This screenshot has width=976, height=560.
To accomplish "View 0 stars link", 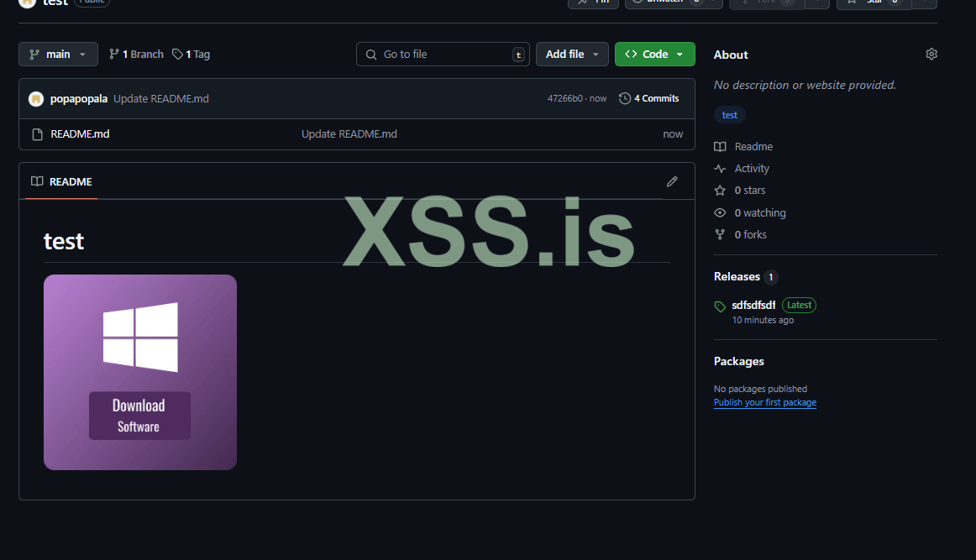I will click(x=749, y=191).
